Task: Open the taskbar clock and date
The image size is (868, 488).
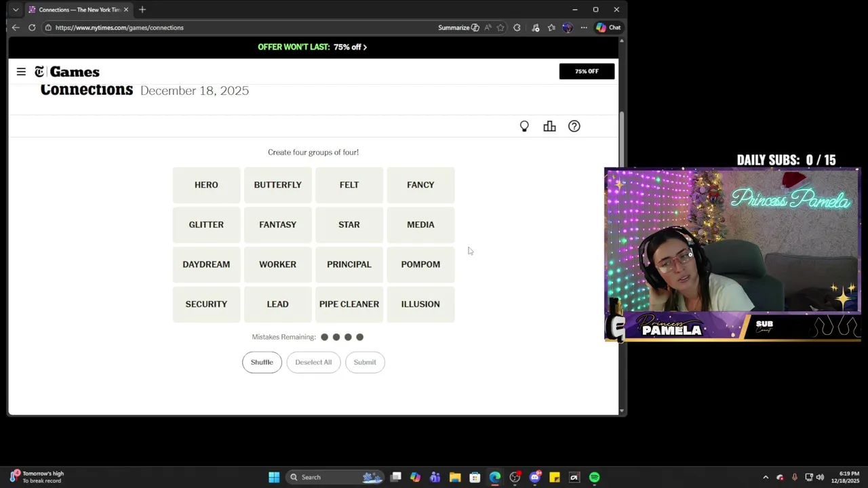Action: pos(844,477)
